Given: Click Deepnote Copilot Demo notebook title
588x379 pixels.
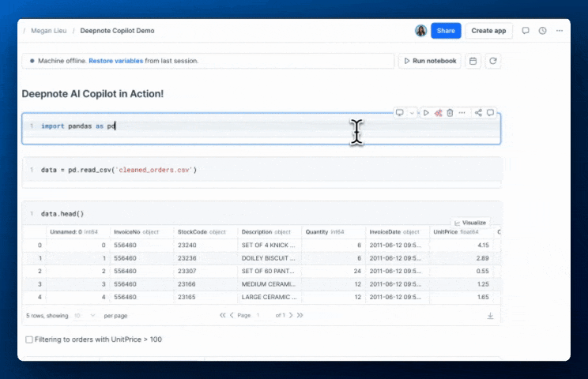Looking at the screenshot, I should click(x=117, y=31).
